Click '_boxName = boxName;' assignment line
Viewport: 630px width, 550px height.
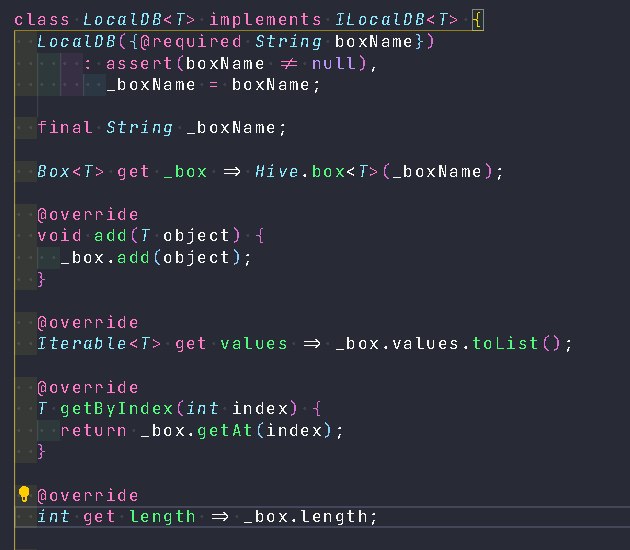(213, 85)
